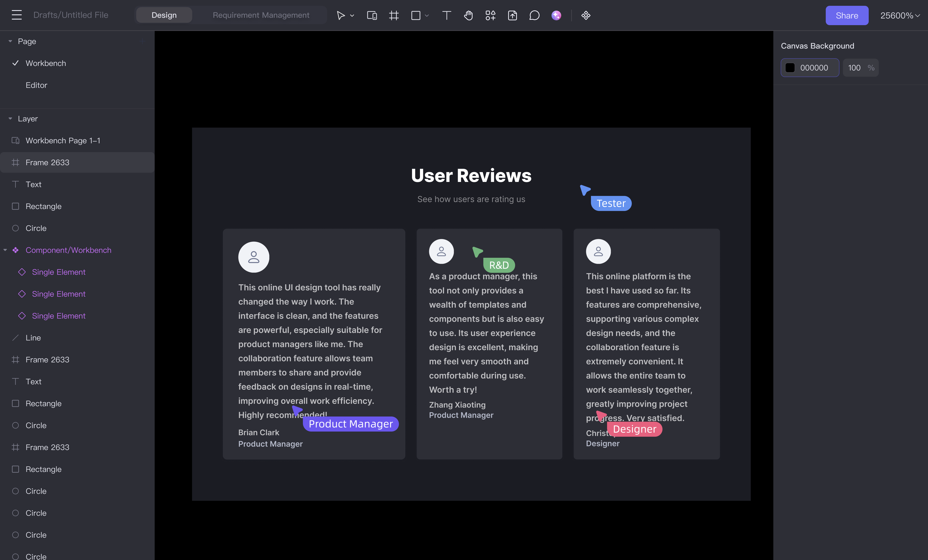Screen dimensions: 928x560
Task: Open the components resource icon
Action: pyautogui.click(x=490, y=15)
